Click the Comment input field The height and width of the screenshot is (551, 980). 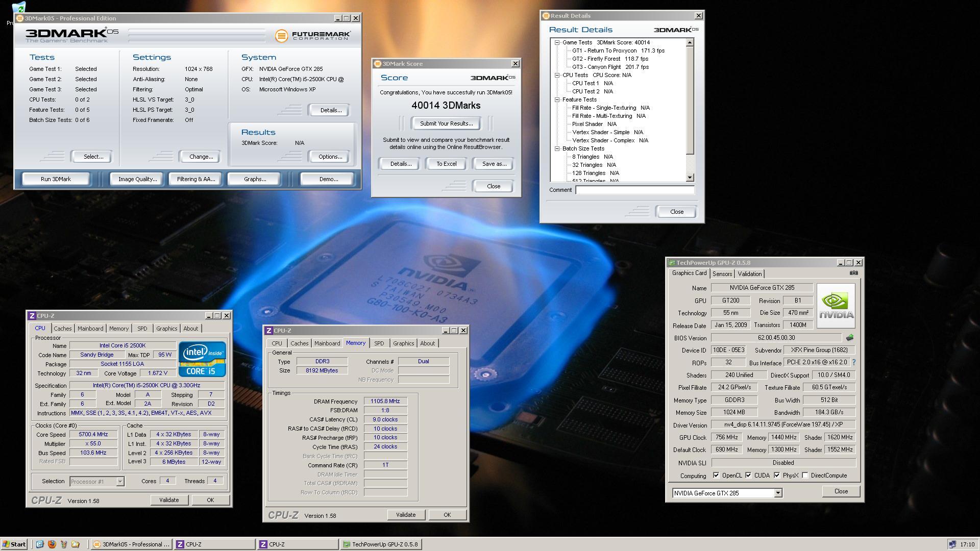[635, 190]
